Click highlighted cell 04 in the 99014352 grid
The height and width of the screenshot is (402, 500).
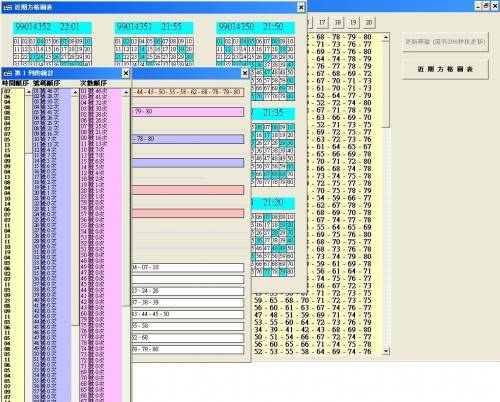click(x=40, y=42)
